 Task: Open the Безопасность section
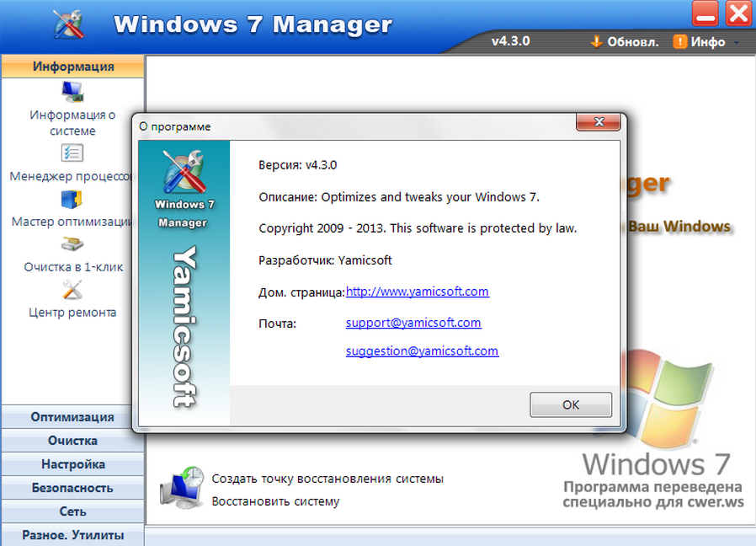[72, 488]
